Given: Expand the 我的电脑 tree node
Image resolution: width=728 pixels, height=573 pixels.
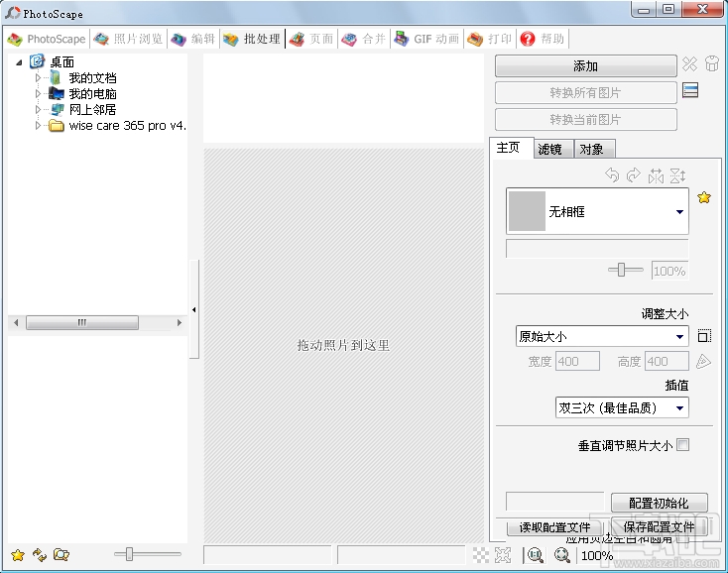Looking at the screenshot, I should pyautogui.click(x=38, y=94).
